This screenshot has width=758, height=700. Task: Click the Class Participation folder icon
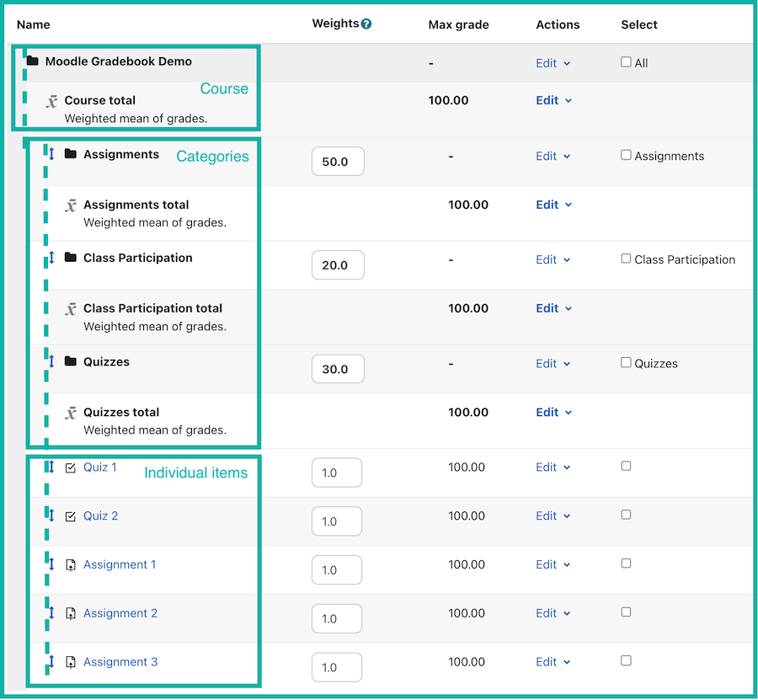pos(71,257)
